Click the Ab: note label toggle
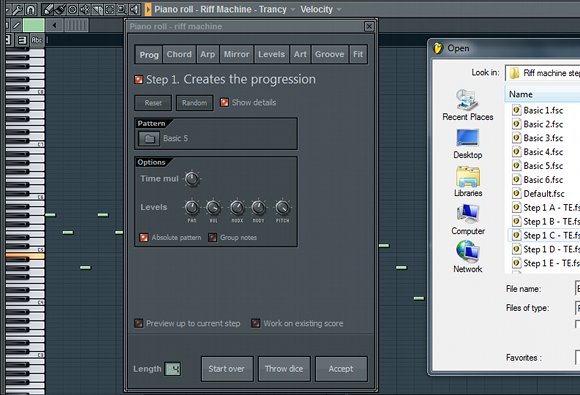Image resolution: width=580 pixels, height=395 pixels. tap(37, 40)
